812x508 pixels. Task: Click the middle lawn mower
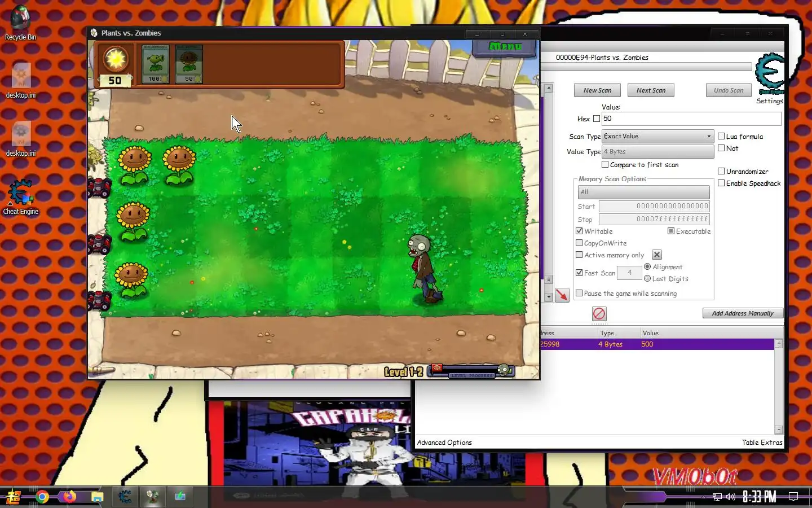[x=99, y=244]
